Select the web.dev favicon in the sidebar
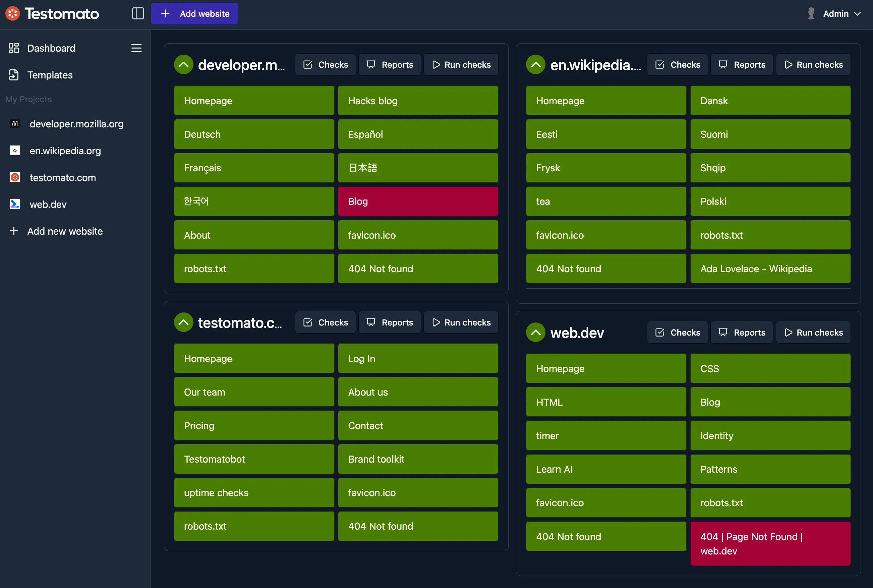Viewport: 873px width, 588px height. click(15, 204)
